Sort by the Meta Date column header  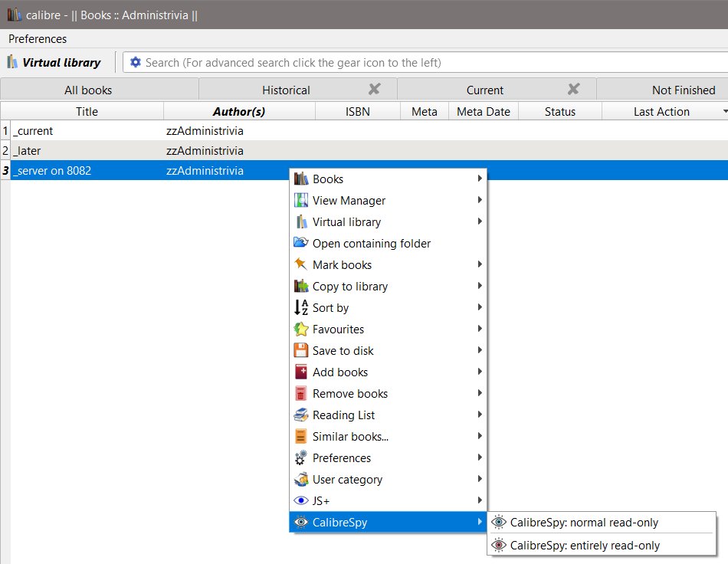point(484,111)
